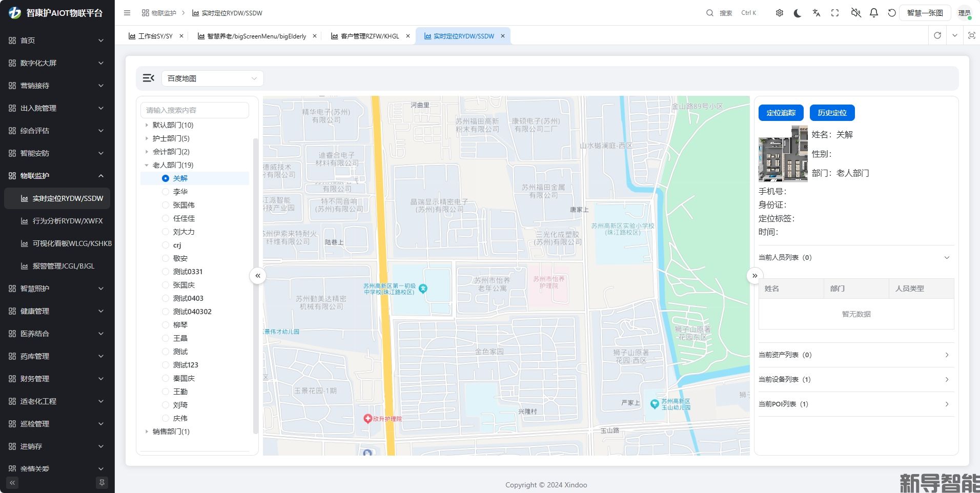Viewport: 980px width, 493px height.
Task: Collapse the 老人部门(19) tree node
Action: (x=146, y=165)
